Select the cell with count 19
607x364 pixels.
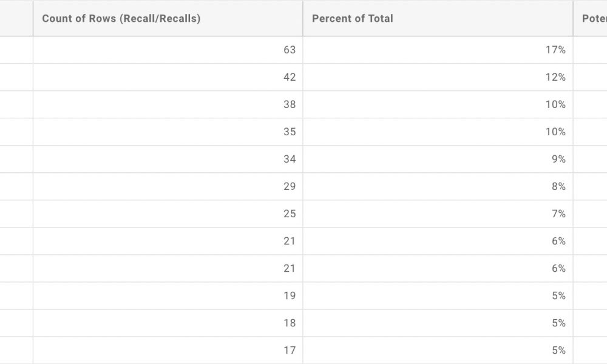[x=168, y=295]
